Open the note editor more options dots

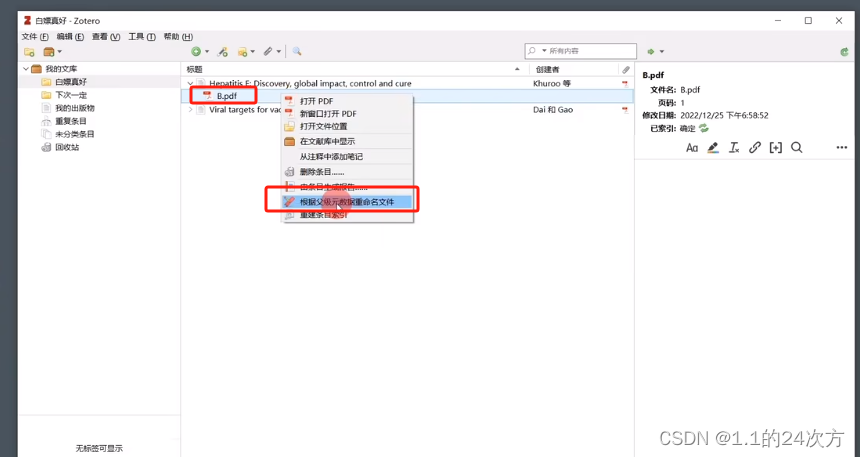click(842, 148)
